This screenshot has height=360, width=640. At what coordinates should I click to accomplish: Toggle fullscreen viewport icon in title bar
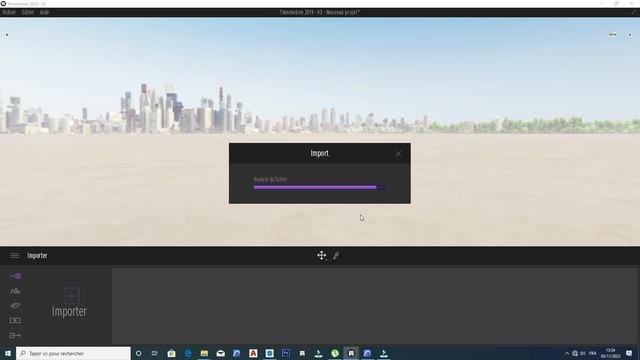[633, 12]
